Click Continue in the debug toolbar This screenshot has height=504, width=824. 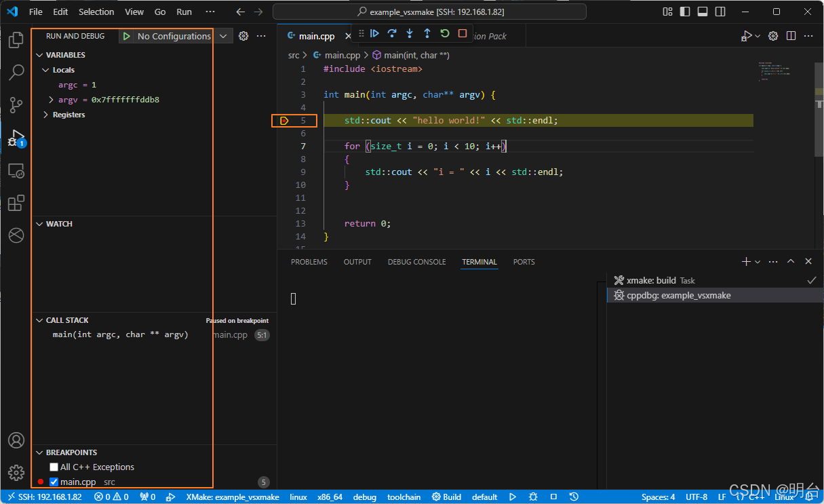tap(374, 33)
